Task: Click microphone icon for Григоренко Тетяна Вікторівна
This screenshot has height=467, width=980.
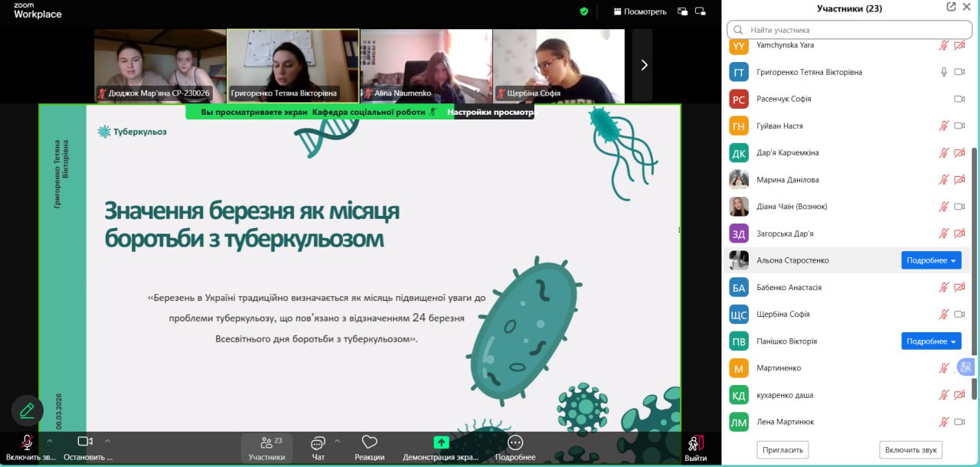Action: click(x=944, y=72)
